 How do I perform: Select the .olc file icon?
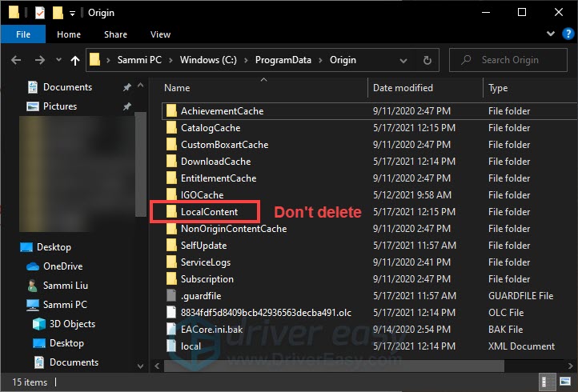[171, 313]
